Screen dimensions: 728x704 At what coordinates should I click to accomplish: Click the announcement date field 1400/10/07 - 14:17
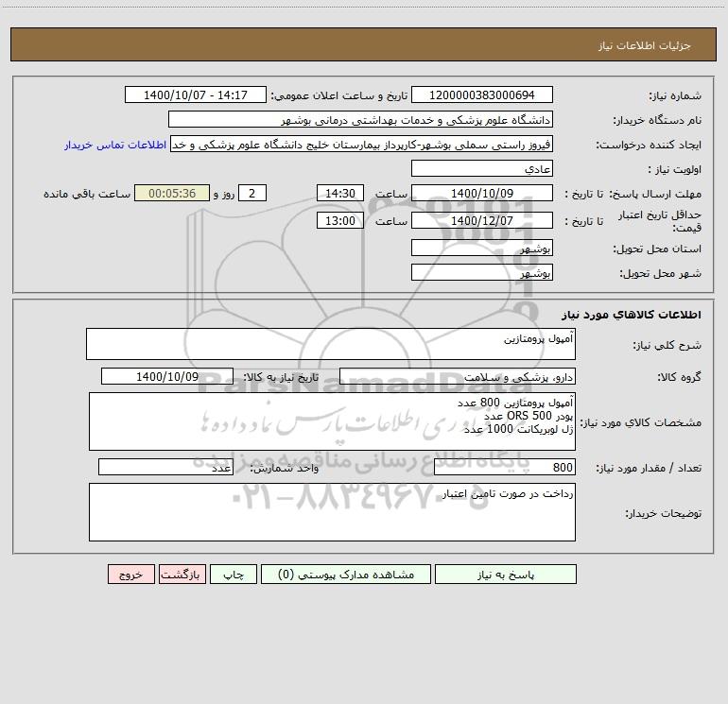(196, 94)
